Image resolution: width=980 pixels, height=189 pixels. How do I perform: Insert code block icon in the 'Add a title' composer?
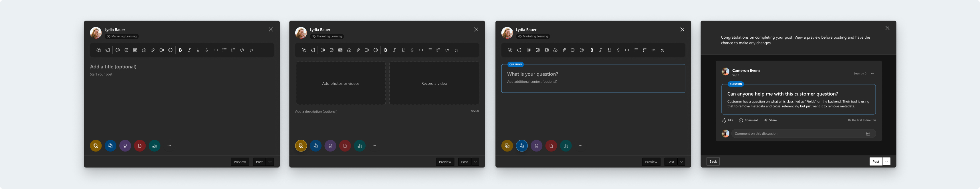pyautogui.click(x=242, y=50)
